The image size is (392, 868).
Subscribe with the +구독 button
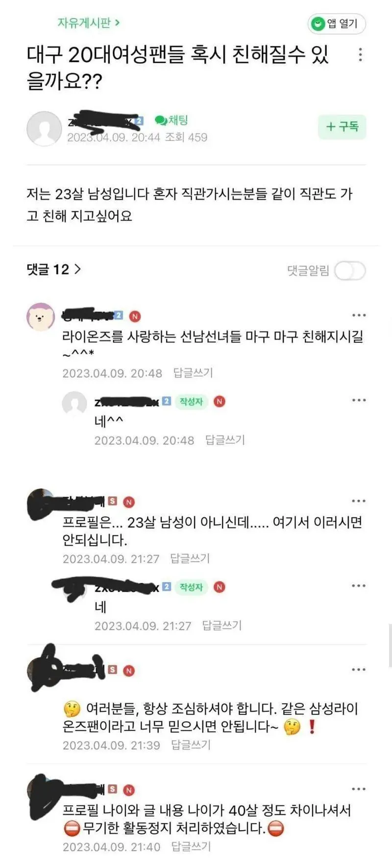342,127
